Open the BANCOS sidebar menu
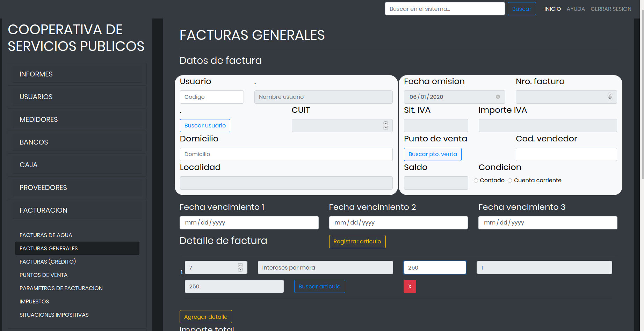644x331 pixels. 77,142
